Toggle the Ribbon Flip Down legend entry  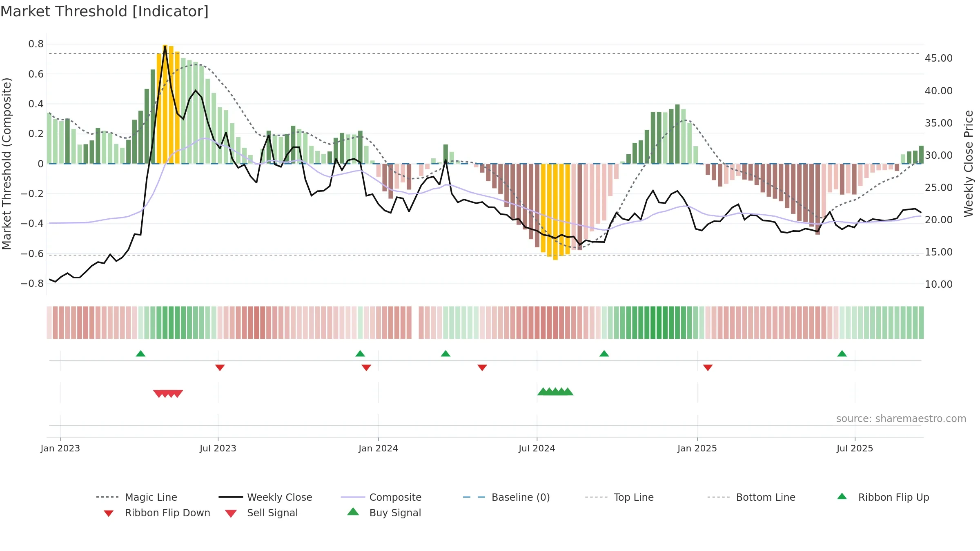(x=157, y=513)
